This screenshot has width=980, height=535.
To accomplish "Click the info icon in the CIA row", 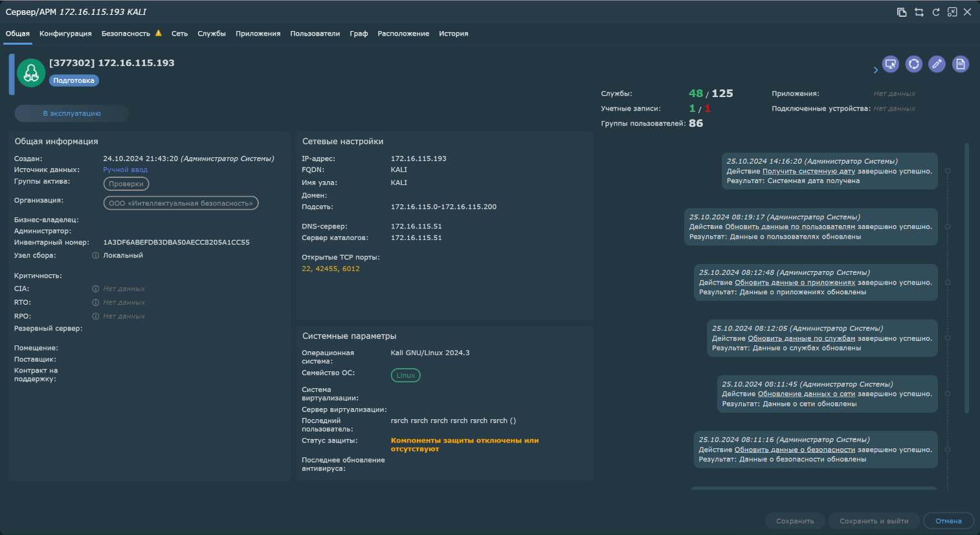I will pyautogui.click(x=96, y=289).
